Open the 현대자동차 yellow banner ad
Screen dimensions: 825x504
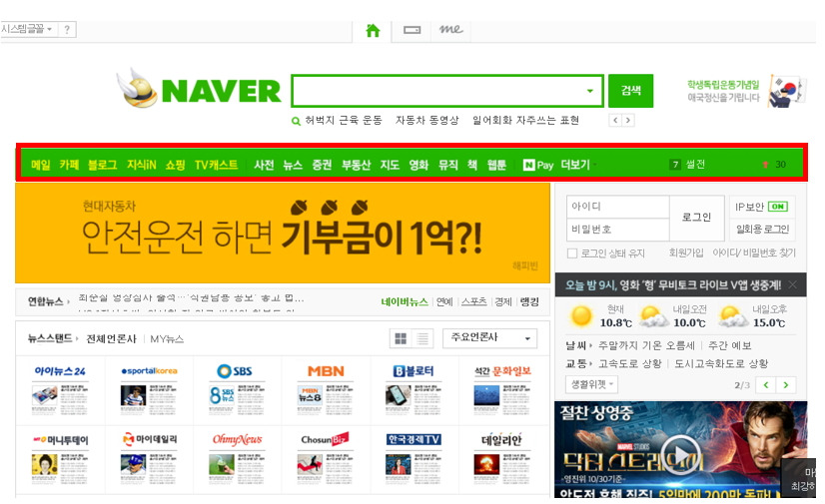(283, 233)
